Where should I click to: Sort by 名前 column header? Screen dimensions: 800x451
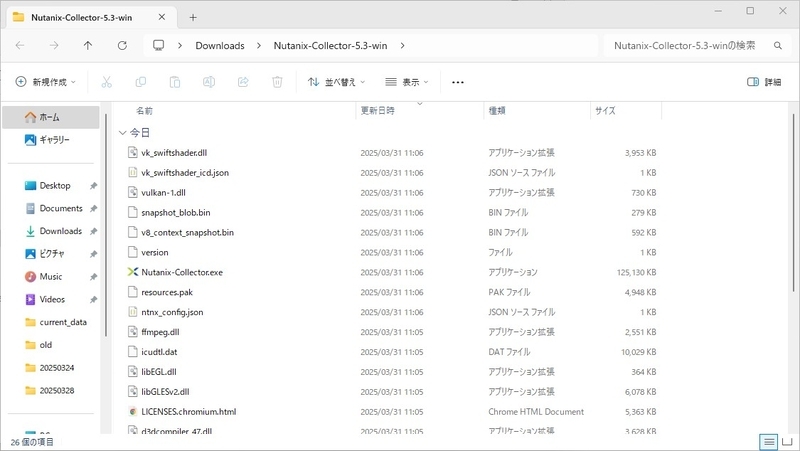[x=144, y=110]
